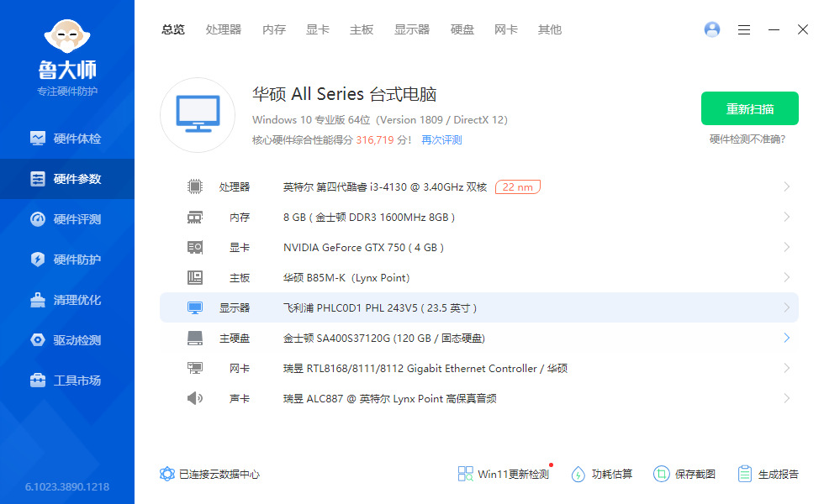Image resolution: width=824 pixels, height=504 pixels.
Task: Switch to the 主板 tab
Action: [x=362, y=30]
